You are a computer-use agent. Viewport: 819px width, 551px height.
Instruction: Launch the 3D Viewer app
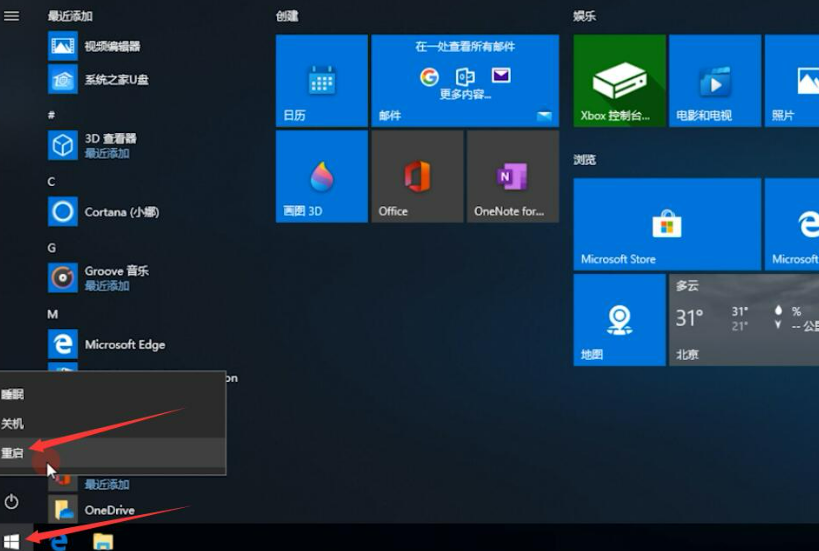(x=63, y=145)
